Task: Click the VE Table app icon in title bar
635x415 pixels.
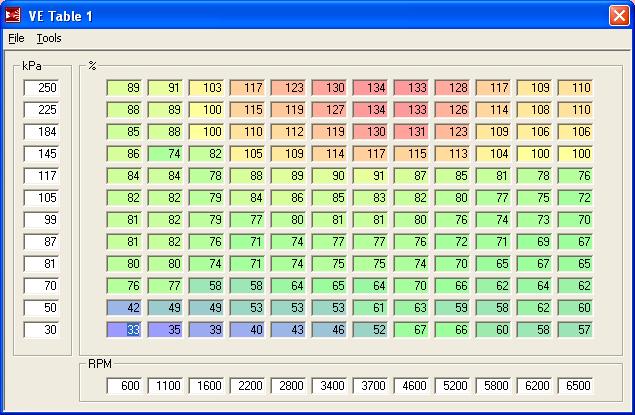Action: pyautogui.click(x=14, y=15)
